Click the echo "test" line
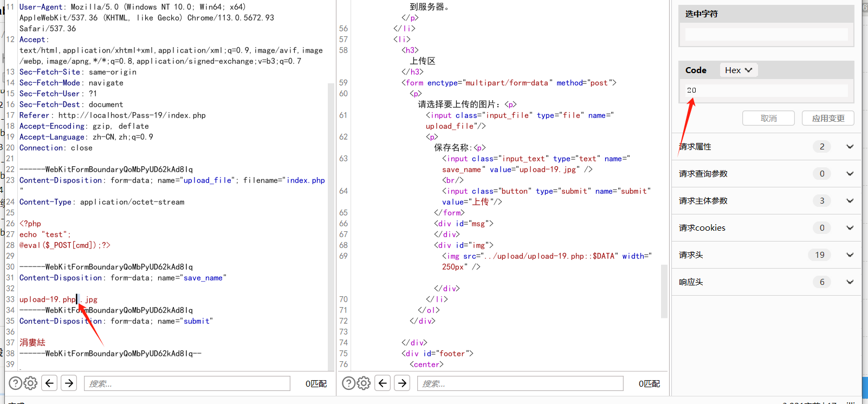This screenshot has width=868, height=404. [x=45, y=234]
